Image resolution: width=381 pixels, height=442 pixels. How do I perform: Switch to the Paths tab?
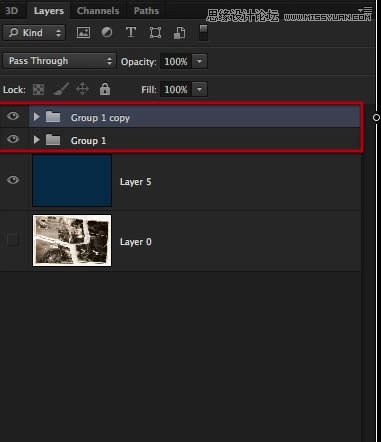pos(146,11)
